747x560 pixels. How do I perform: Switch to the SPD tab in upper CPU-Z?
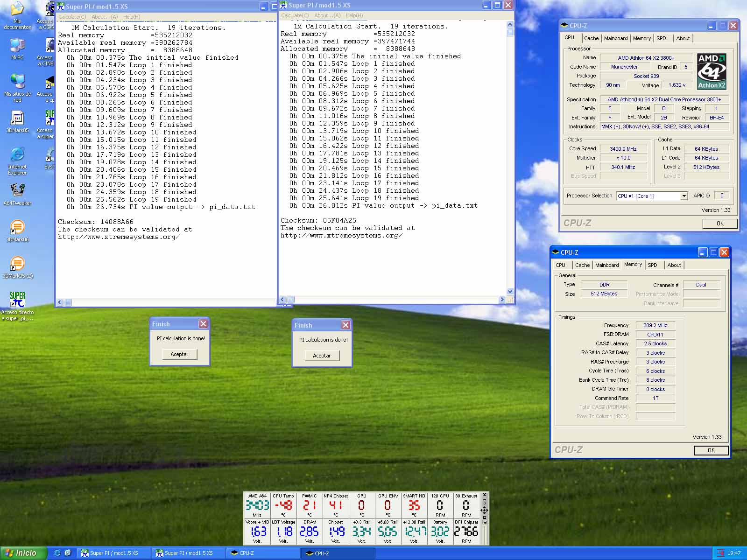click(661, 38)
